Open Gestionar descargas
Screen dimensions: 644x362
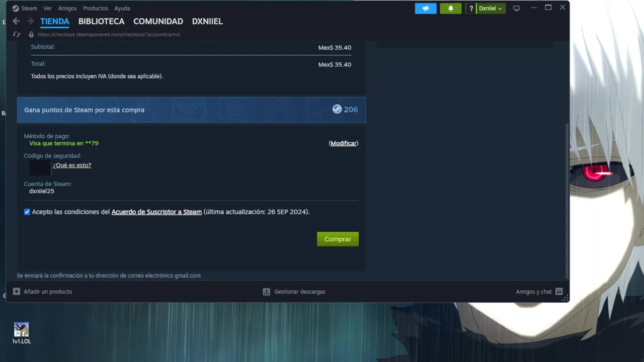click(x=300, y=292)
